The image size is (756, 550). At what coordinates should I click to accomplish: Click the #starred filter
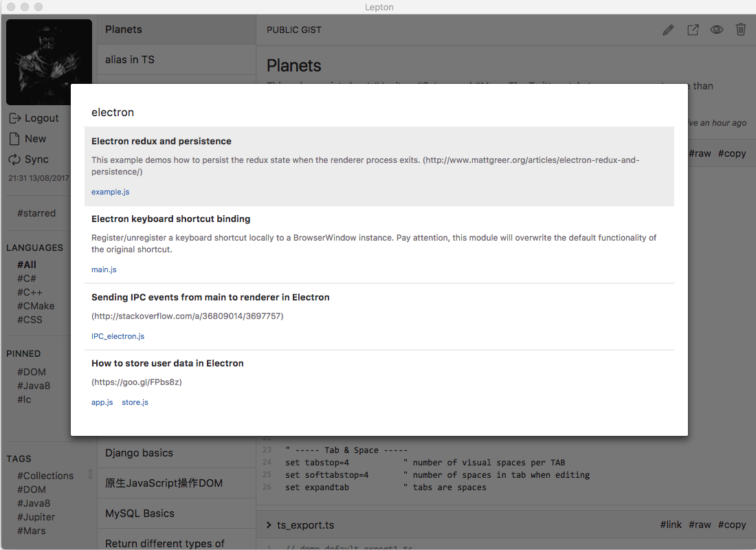coord(36,213)
